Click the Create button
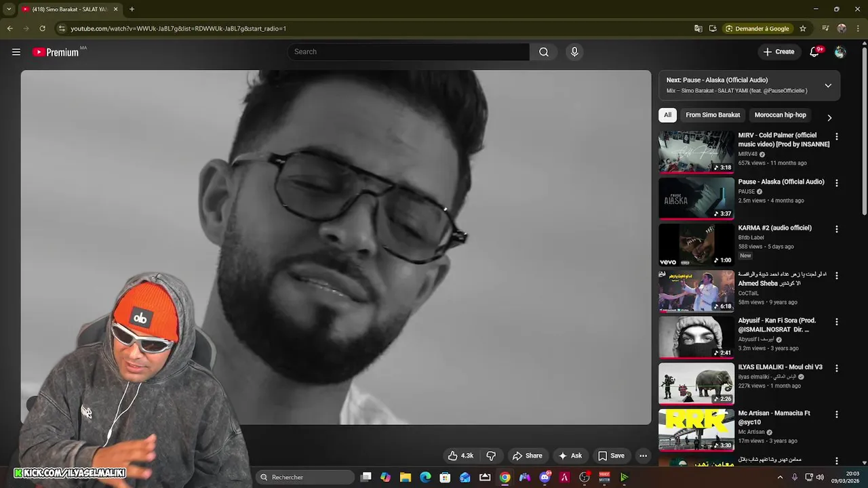The height and width of the screenshot is (488, 868). point(778,52)
